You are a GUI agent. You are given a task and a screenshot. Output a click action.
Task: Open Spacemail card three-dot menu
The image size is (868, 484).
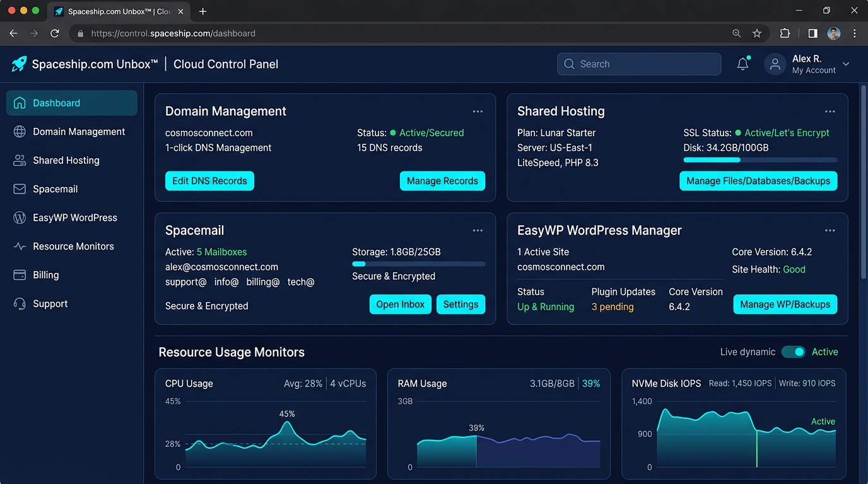(x=478, y=231)
